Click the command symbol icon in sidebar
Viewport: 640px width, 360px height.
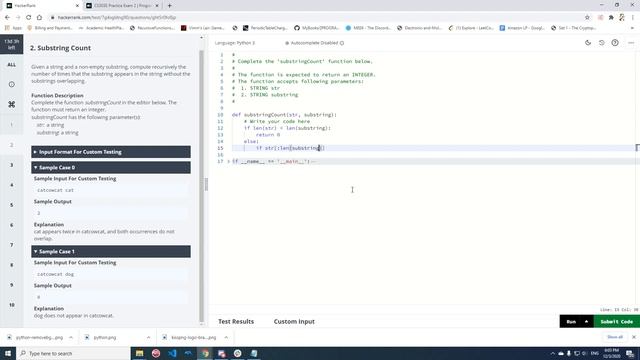(x=11, y=104)
